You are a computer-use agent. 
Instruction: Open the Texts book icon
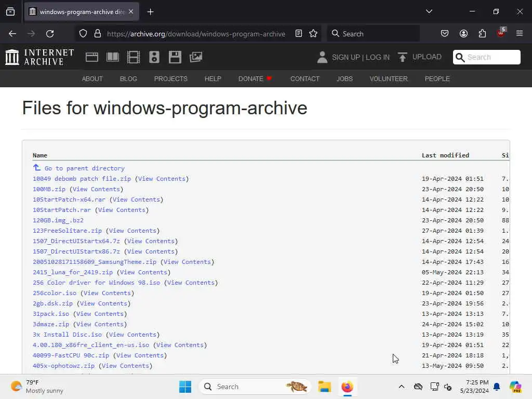coord(113,57)
